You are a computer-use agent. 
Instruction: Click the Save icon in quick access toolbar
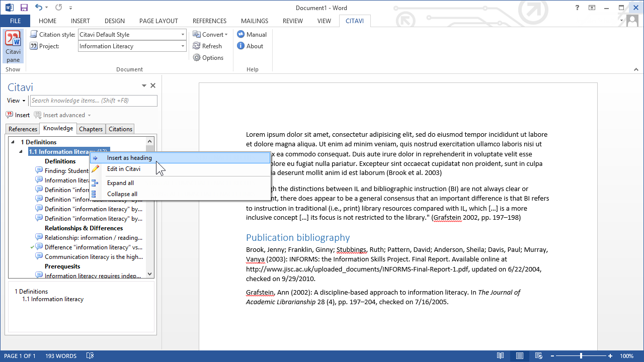[x=24, y=8]
